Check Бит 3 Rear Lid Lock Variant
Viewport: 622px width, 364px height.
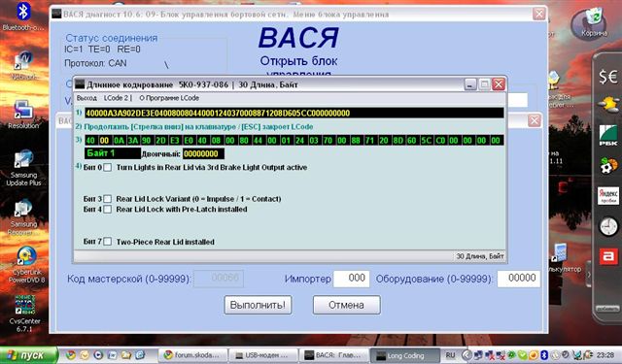[x=107, y=199]
